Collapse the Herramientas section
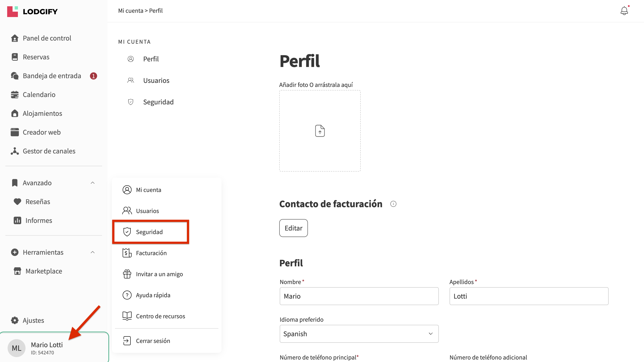The width and height of the screenshot is (644, 362). pyautogui.click(x=92, y=252)
